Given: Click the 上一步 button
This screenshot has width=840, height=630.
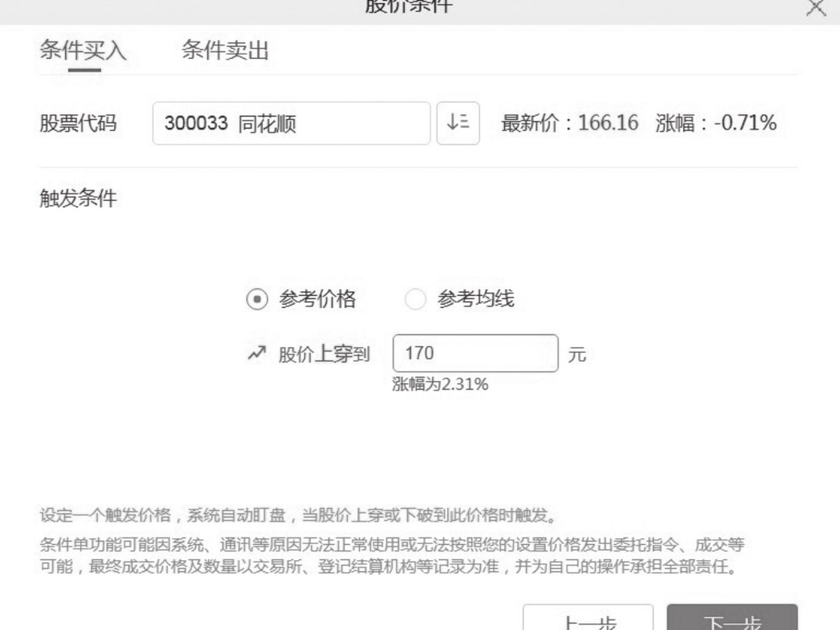Looking at the screenshot, I should coord(589,617).
